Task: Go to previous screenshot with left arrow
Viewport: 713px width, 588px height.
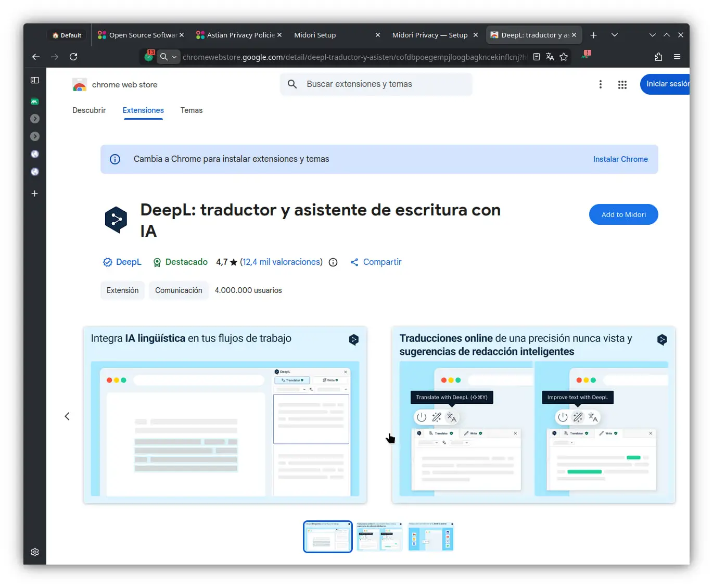Action: pyautogui.click(x=67, y=416)
